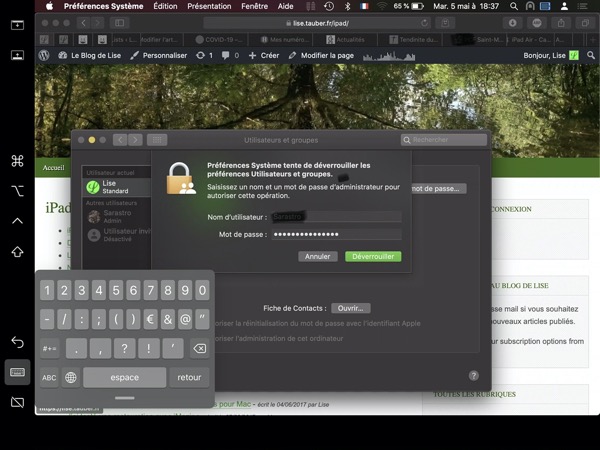Screen dimensions: 600x450
Task: Tap the Option modifier key in sidebar
Action: [17, 190]
